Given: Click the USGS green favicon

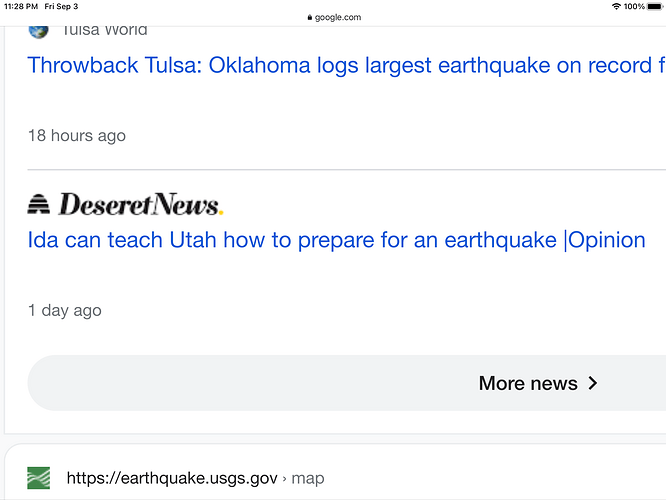Looking at the screenshot, I should point(38,478).
